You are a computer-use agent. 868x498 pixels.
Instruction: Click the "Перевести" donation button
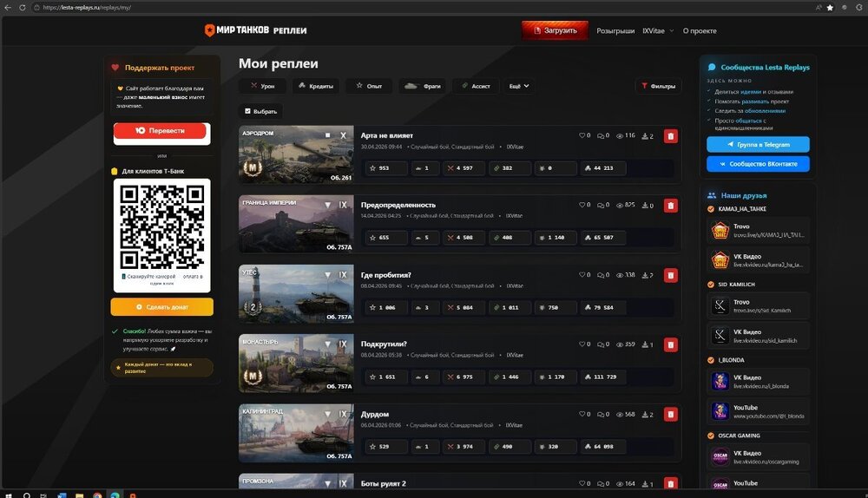pos(160,131)
